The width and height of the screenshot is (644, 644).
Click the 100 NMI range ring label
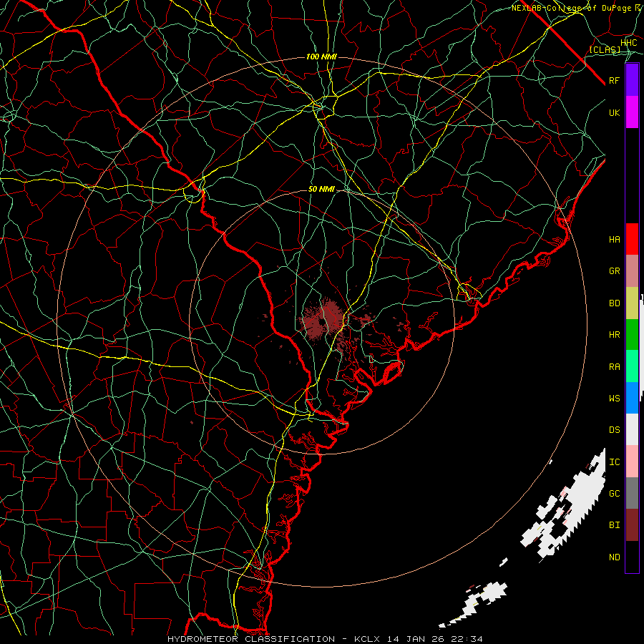tap(321, 57)
